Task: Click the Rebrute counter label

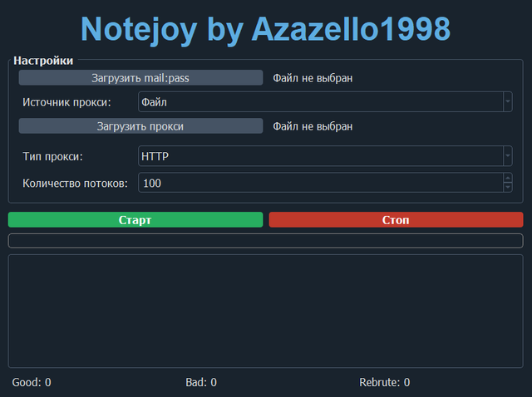Action: pos(384,382)
